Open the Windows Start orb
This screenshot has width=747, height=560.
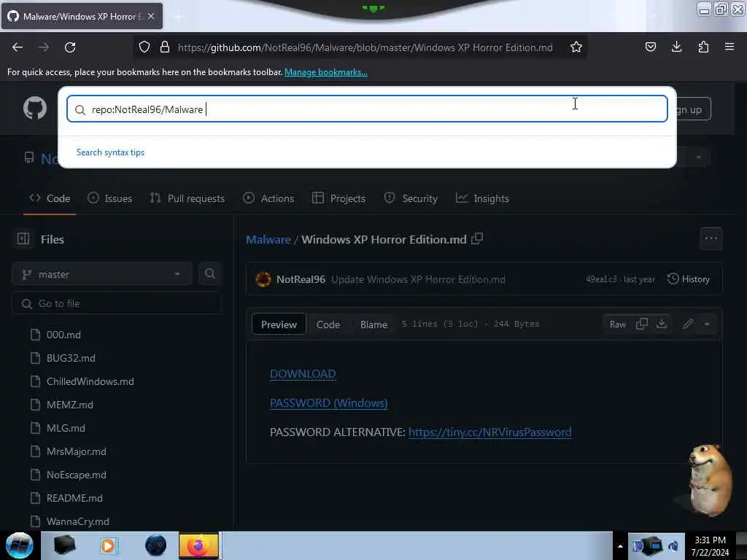20,545
